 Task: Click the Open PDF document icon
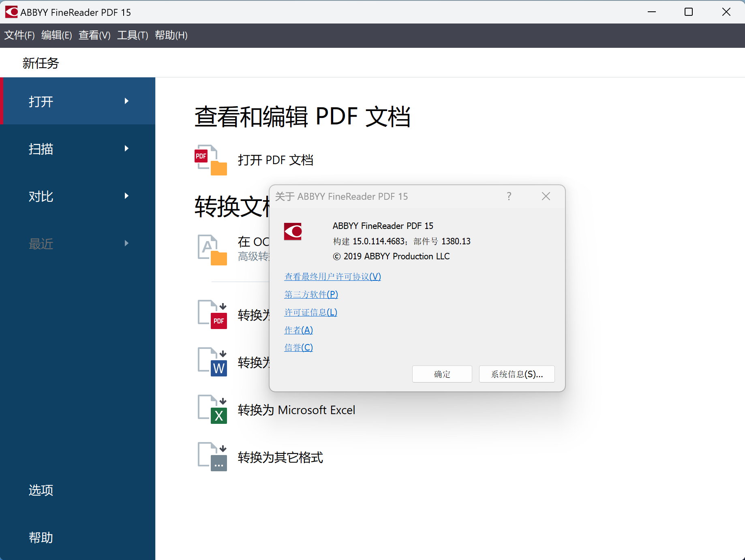coord(211,160)
